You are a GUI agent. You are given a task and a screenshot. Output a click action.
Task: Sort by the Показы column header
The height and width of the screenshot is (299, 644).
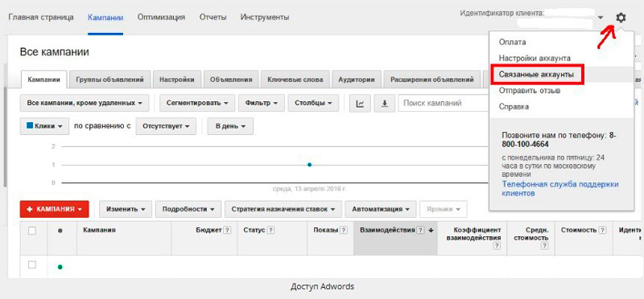point(325,231)
